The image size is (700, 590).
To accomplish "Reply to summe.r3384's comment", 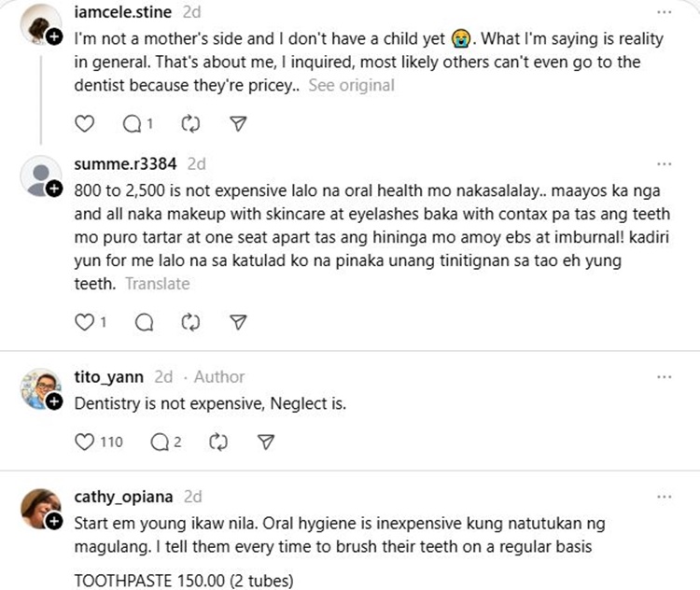I will [144, 322].
